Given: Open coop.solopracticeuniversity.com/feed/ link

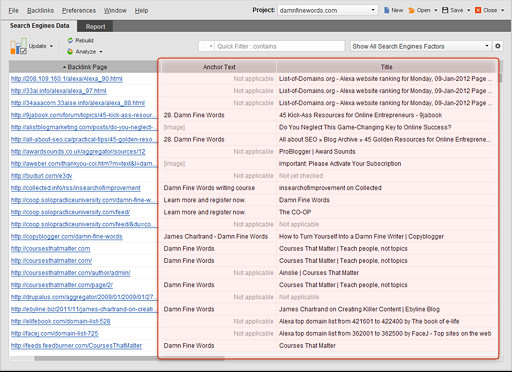Looking at the screenshot, I should click(x=70, y=212).
